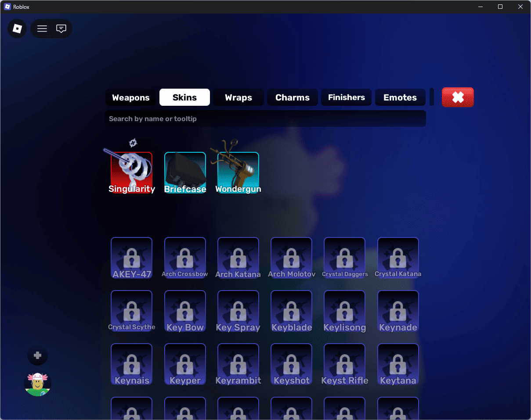Select the Briefcase skin

(x=185, y=172)
